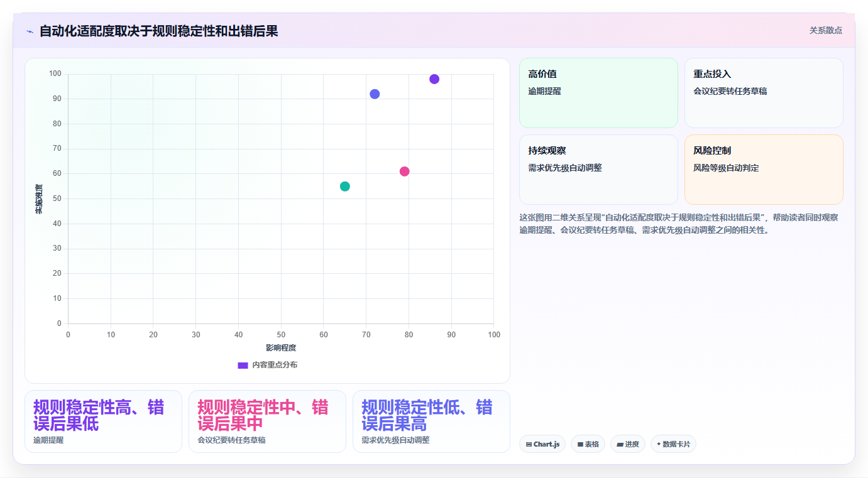Viewport: 868px width, 478px height.
Task: Click 会议纪要转任务草稿 in 重点投入 card
Action: point(730,91)
